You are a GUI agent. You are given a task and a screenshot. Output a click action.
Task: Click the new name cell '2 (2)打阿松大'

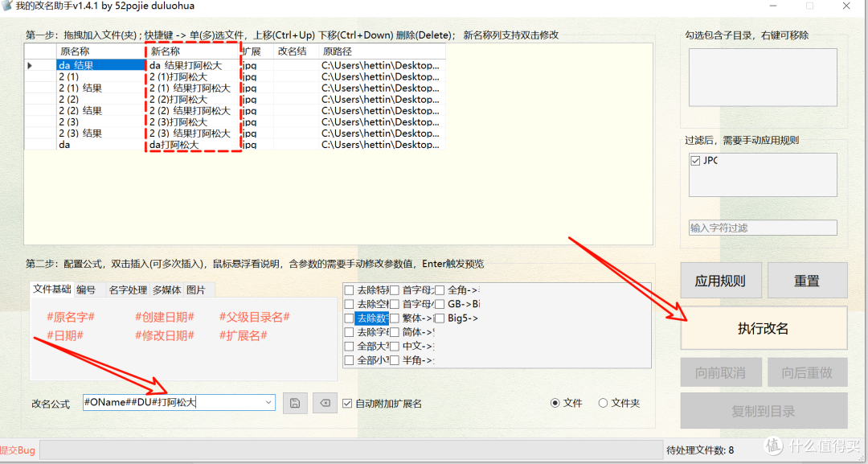[x=193, y=99]
